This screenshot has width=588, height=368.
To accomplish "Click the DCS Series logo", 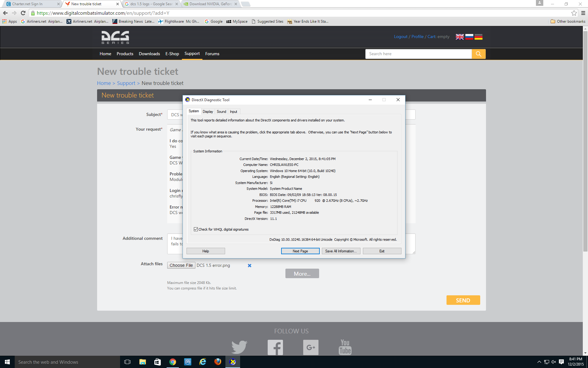I will (x=115, y=37).
